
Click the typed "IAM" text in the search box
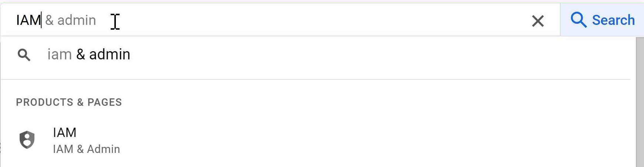(28, 20)
